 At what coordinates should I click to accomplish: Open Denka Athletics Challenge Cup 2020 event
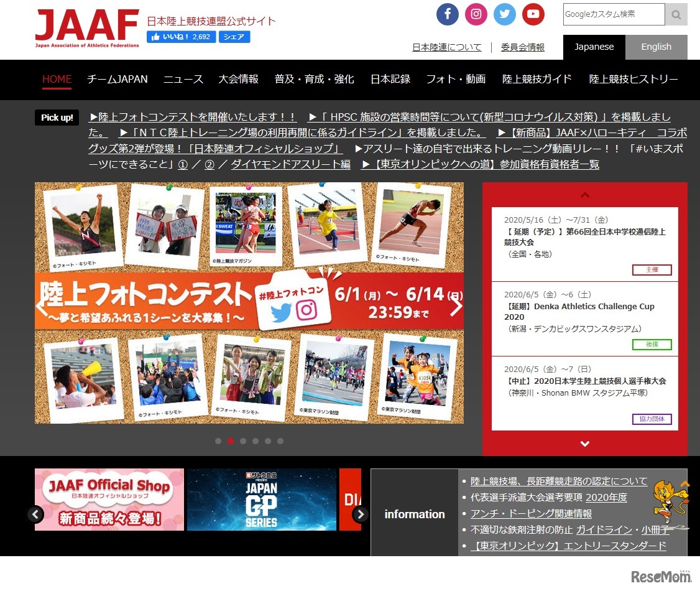[x=579, y=311]
